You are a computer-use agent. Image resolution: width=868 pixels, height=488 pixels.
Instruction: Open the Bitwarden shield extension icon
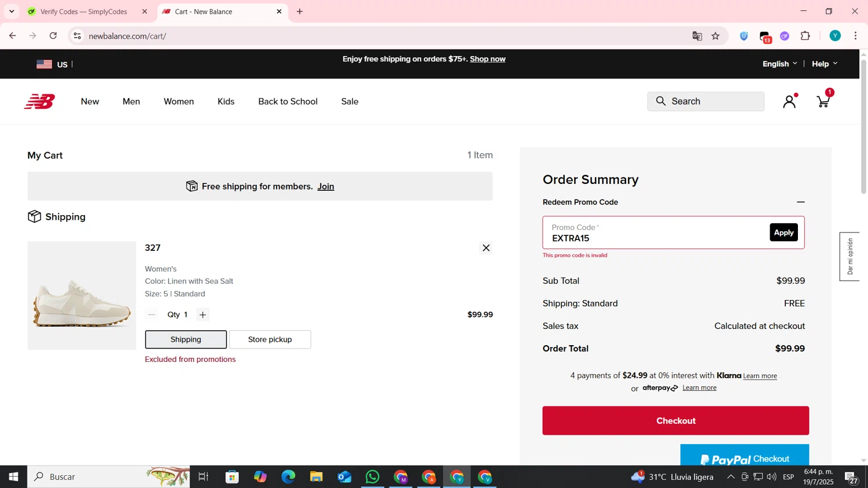click(744, 36)
